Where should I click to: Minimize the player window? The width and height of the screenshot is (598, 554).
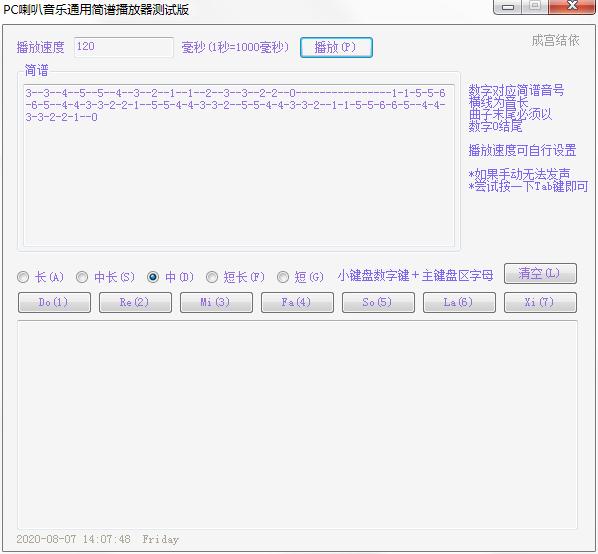coord(508,6)
